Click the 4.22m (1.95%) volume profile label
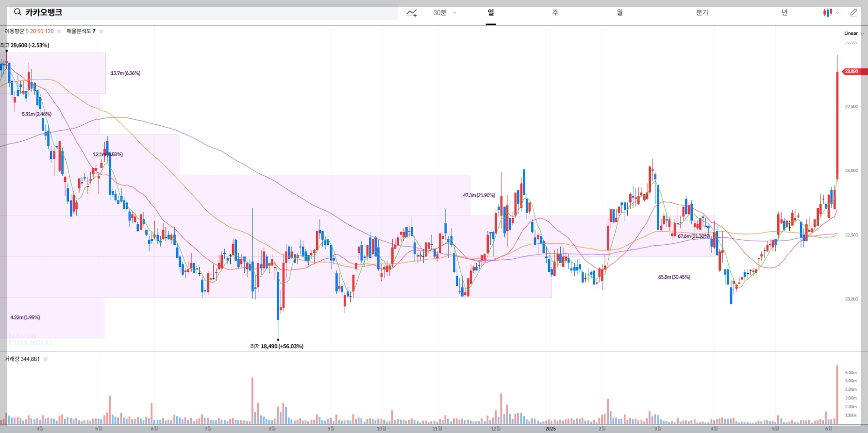This screenshot has width=868, height=433. pos(25,317)
